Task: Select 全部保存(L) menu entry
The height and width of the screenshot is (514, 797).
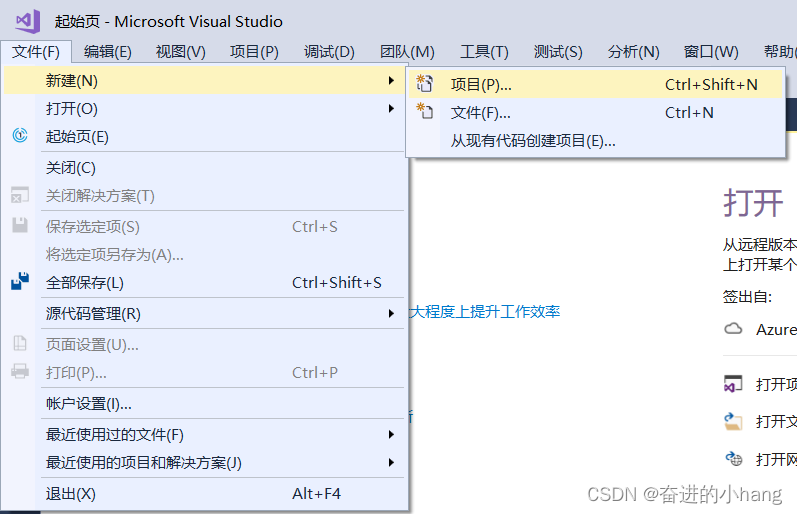Action: [x=204, y=282]
